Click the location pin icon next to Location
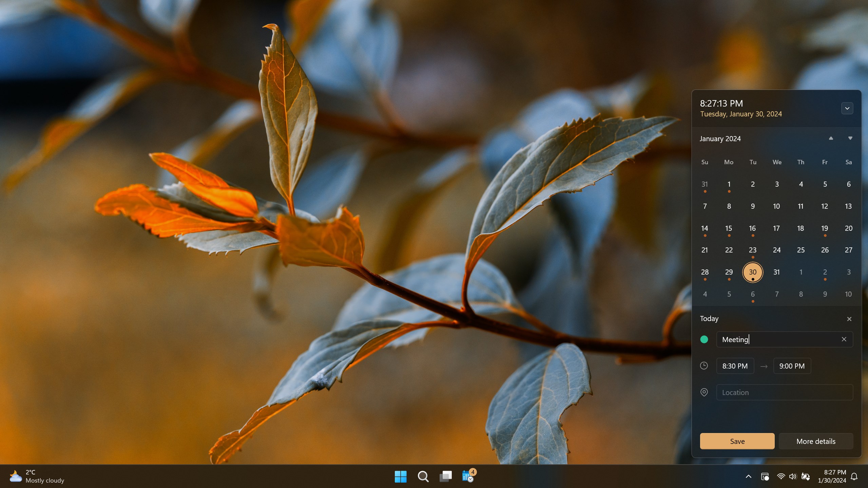Viewport: 868px width, 488px height. [x=704, y=392]
